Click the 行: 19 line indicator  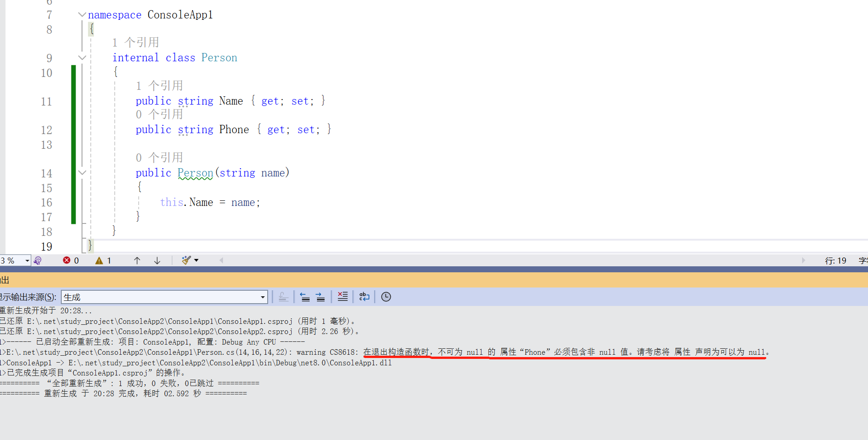835,261
